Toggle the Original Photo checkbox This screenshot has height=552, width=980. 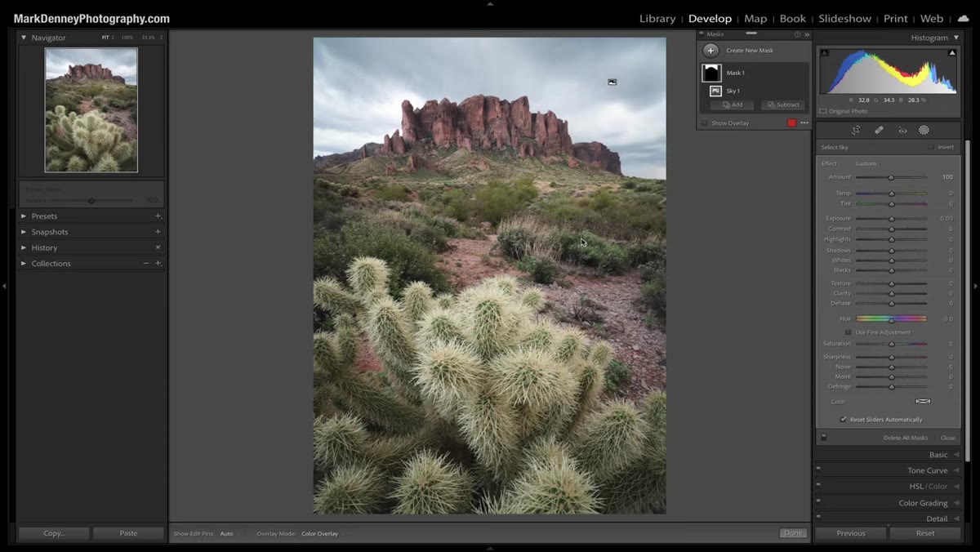coord(823,111)
